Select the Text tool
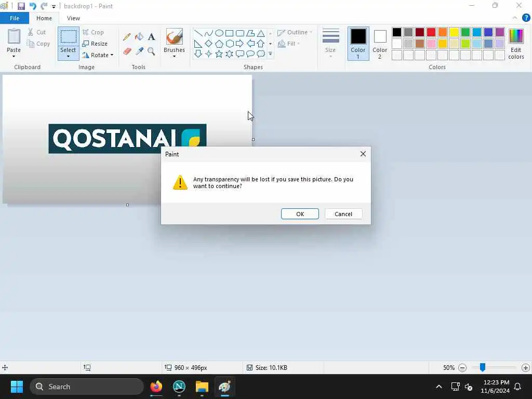Image resolution: width=532 pixels, height=399 pixels. point(151,37)
